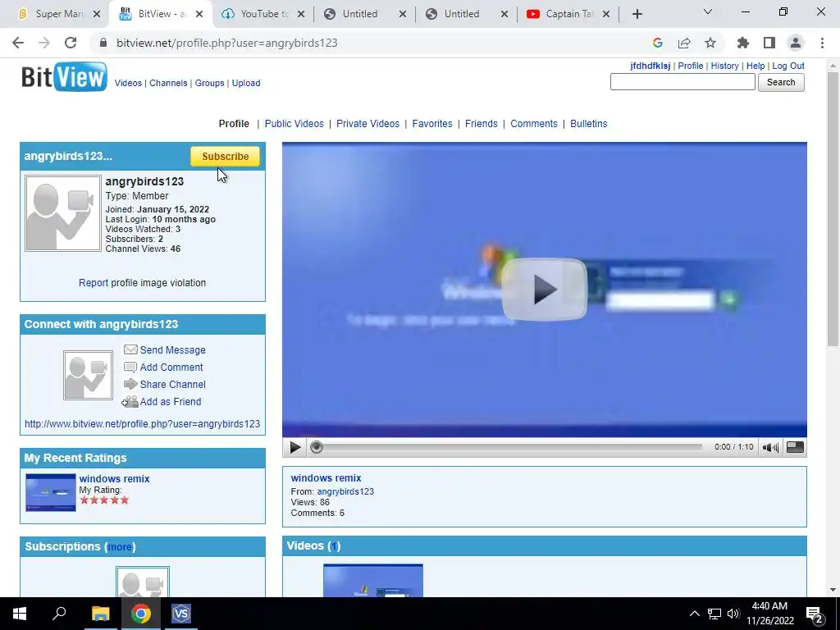
Task: Open Help link in header
Action: tap(756, 66)
